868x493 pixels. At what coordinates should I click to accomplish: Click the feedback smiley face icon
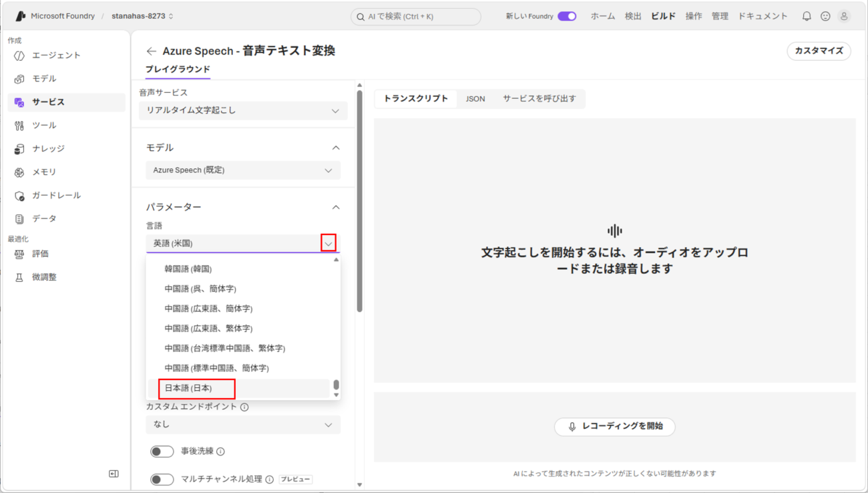(825, 16)
